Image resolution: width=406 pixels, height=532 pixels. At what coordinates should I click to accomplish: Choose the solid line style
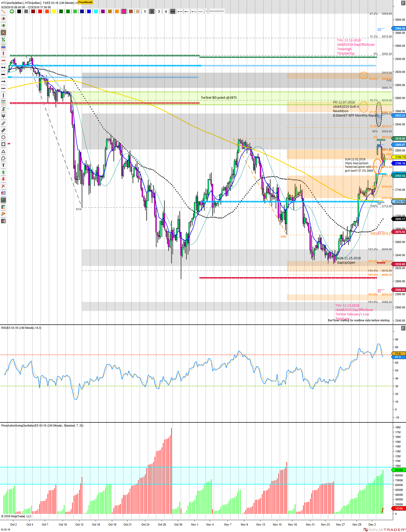[173, 11]
